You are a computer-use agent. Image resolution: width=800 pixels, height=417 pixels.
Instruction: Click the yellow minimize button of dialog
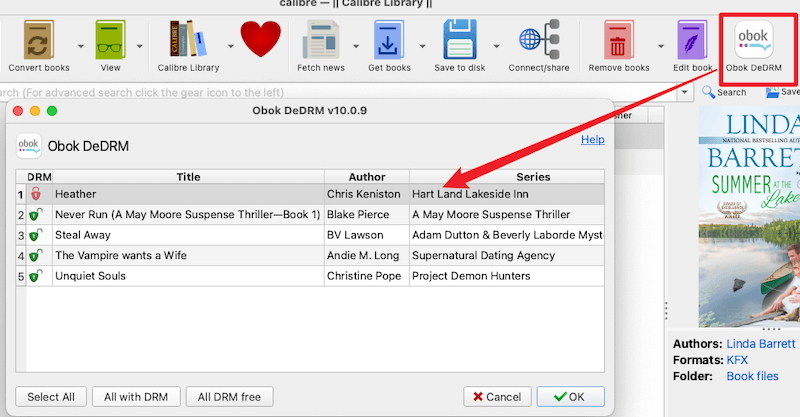pyautogui.click(x=35, y=111)
